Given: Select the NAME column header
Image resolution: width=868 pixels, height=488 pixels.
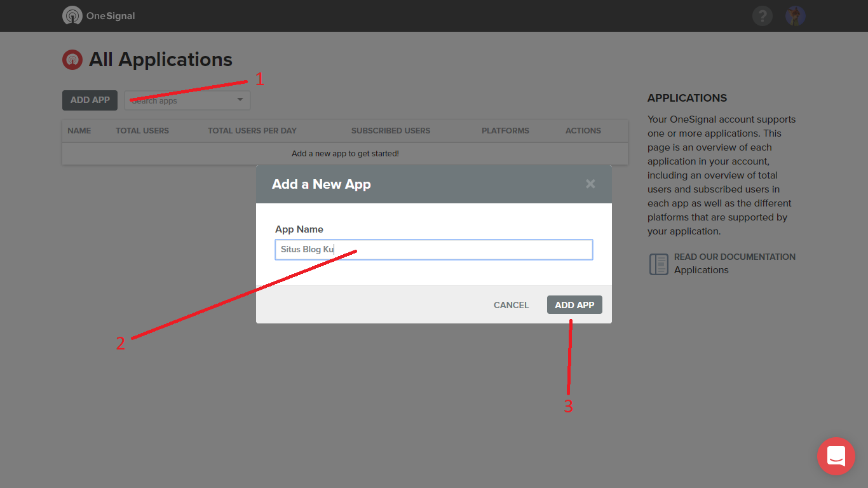Looking at the screenshot, I should coord(79,130).
